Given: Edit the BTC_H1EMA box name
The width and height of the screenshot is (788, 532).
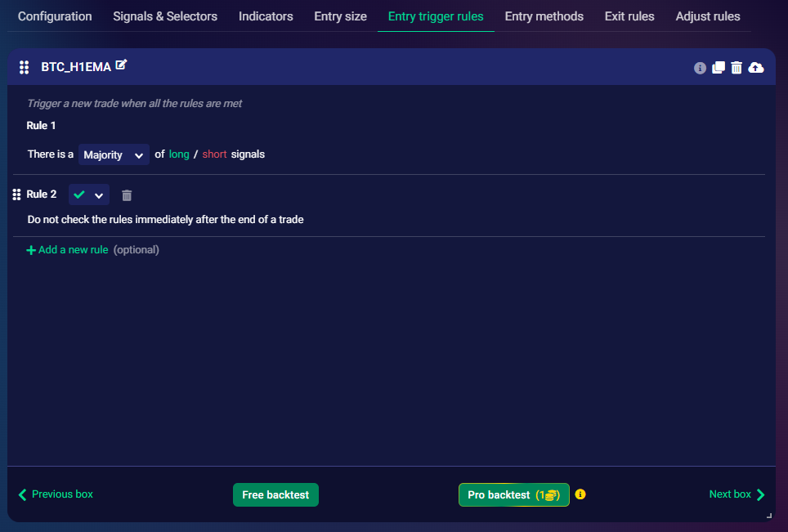Looking at the screenshot, I should tap(121, 65).
